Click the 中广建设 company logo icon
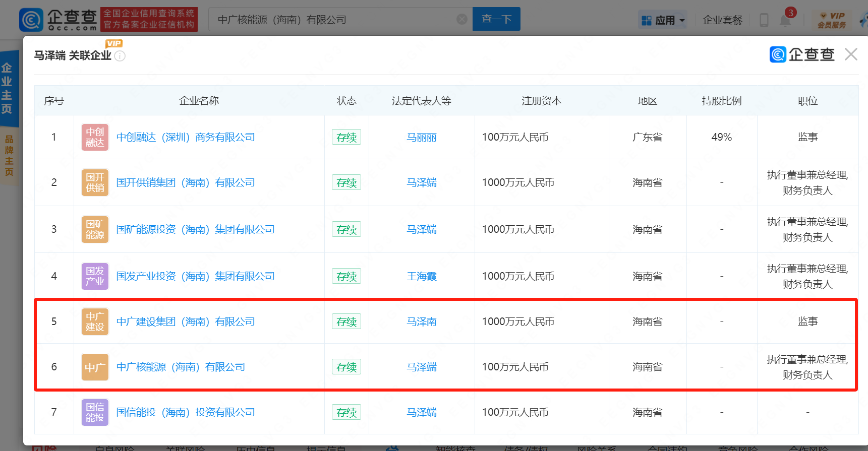Screen dimensions: 868x451 [x=95, y=321]
